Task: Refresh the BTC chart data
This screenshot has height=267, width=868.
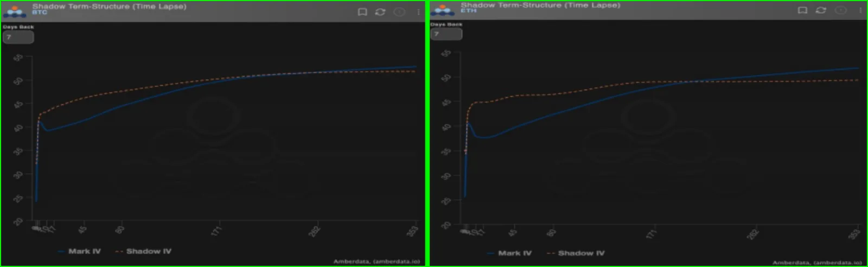Action: (x=380, y=12)
